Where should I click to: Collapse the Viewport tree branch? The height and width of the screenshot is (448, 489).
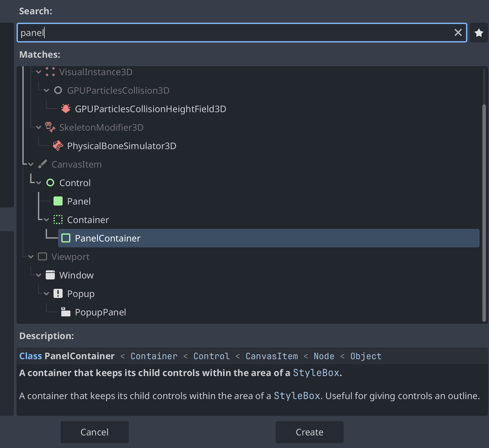[x=30, y=256]
